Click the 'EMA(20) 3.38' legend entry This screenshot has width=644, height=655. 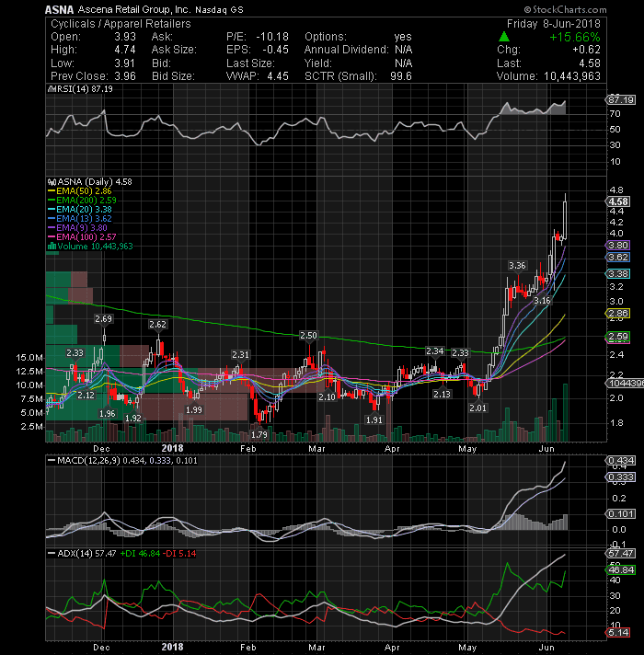(x=84, y=210)
